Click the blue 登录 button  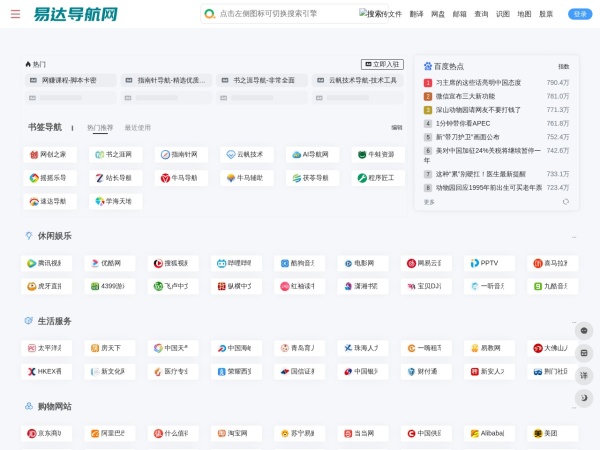point(579,14)
